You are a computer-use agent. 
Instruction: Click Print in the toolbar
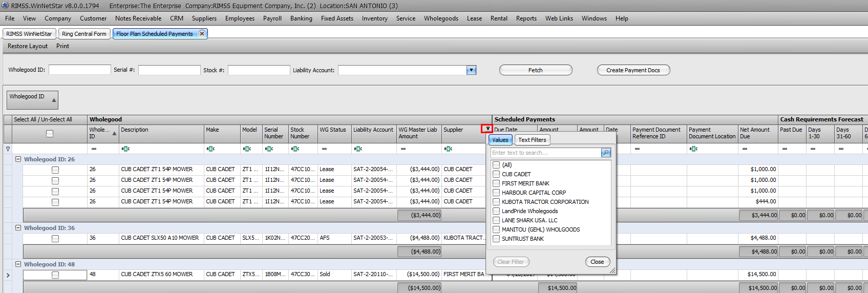(x=62, y=46)
